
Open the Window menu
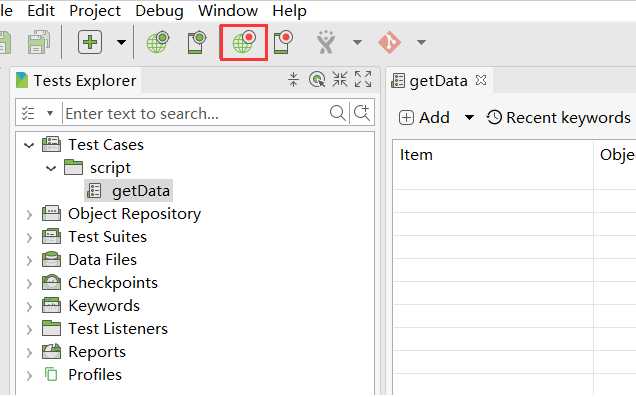(228, 11)
